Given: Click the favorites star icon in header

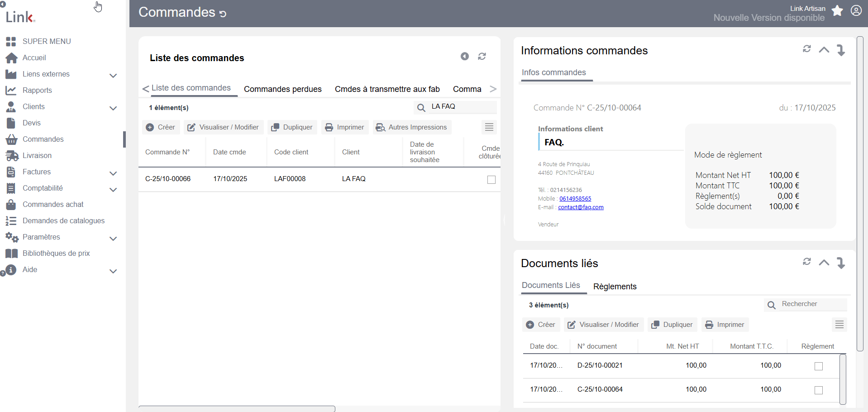Looking at the screenshot, I should (837, 10).
